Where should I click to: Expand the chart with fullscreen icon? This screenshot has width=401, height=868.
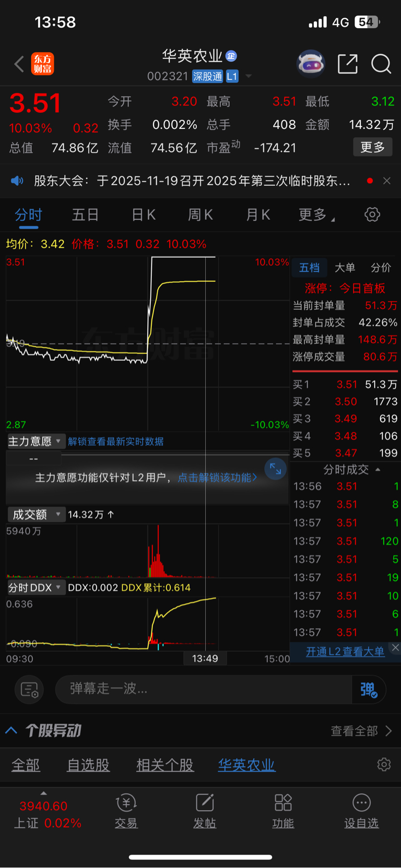(275, 469)
